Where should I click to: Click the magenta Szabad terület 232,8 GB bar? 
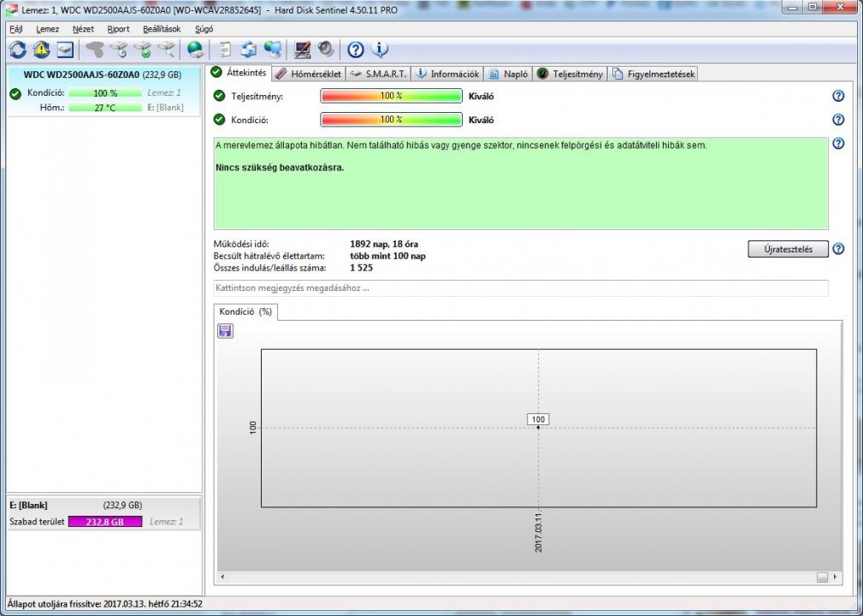point(105,521)
